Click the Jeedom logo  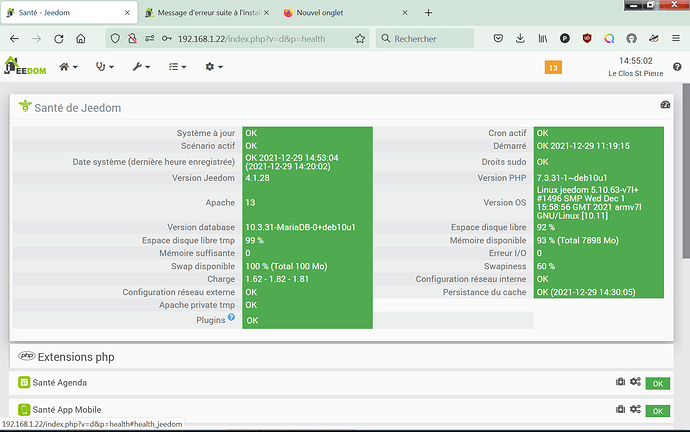tap(25, 66)
